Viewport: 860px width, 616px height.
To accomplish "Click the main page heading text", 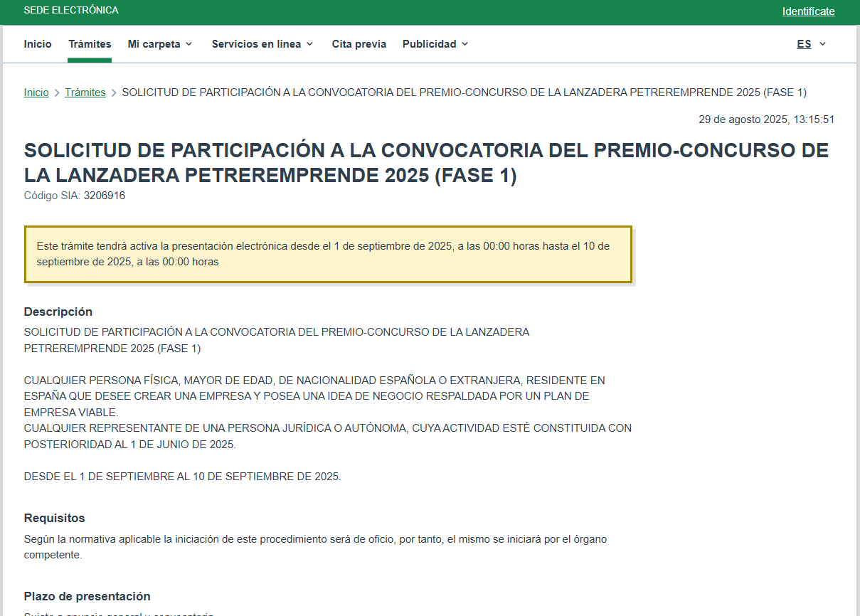I will click(427, 163).
